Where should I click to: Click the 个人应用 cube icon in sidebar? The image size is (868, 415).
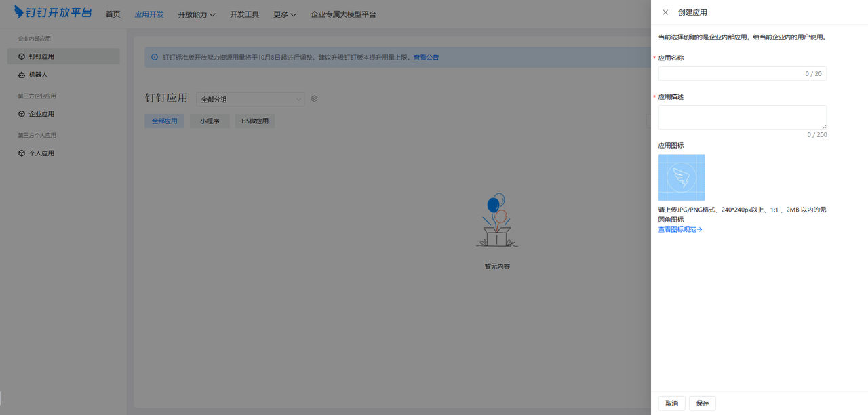point(22,153)
